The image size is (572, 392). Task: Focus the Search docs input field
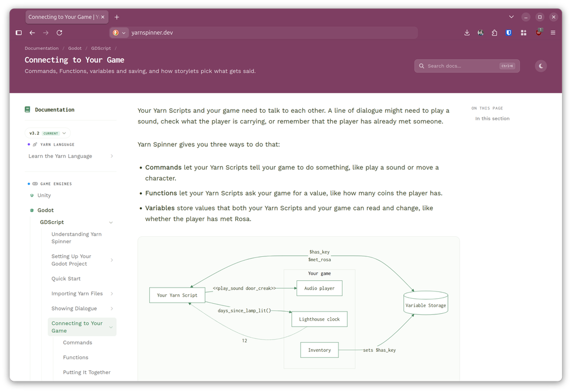[x=466, y=66]
